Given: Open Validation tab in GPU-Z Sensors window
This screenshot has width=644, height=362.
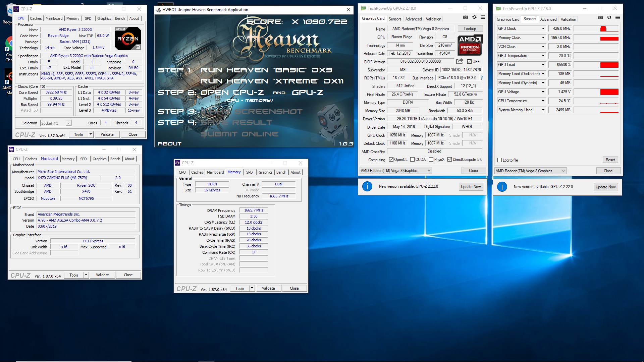Looking at the screenshot, I should tap(568, 19).
